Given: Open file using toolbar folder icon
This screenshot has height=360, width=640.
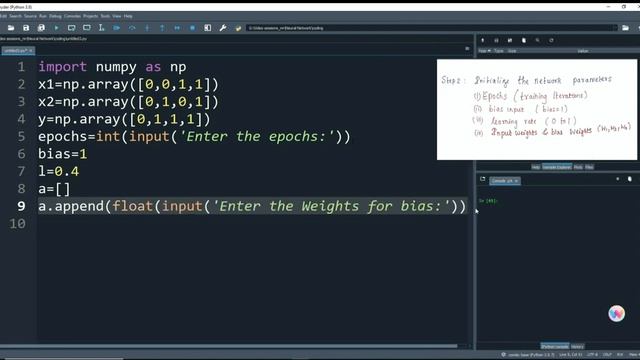Looking at the screenshot, I should pyautogui.click(x=11, y=28).
